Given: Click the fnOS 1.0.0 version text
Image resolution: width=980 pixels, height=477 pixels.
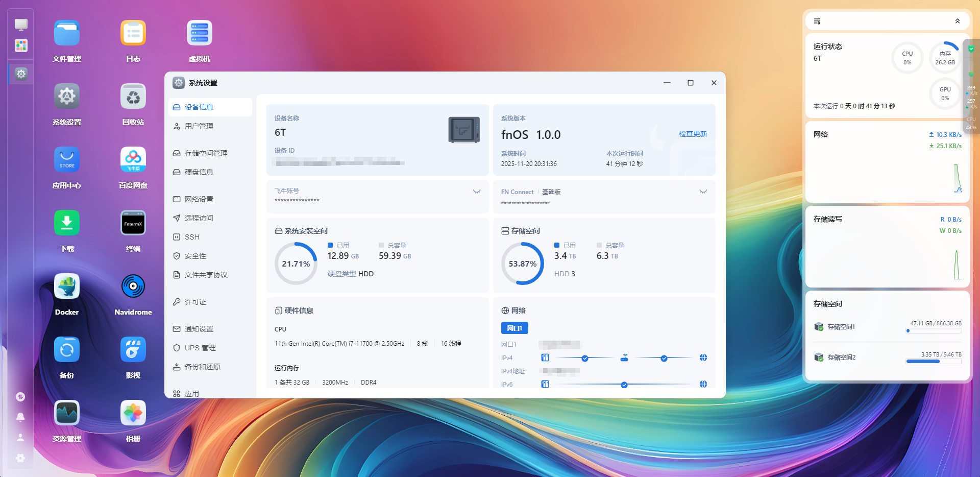Looking at the screenshot, I should pyautogui.click(x=531, y=135).
